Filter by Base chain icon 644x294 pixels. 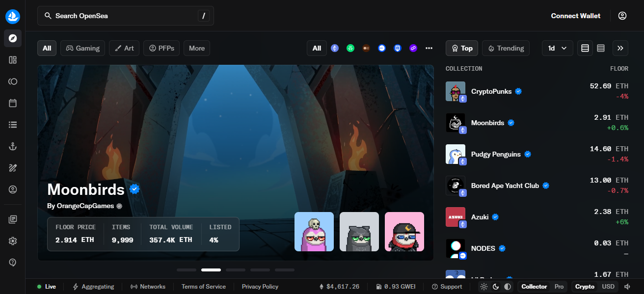tap(382, 48)
